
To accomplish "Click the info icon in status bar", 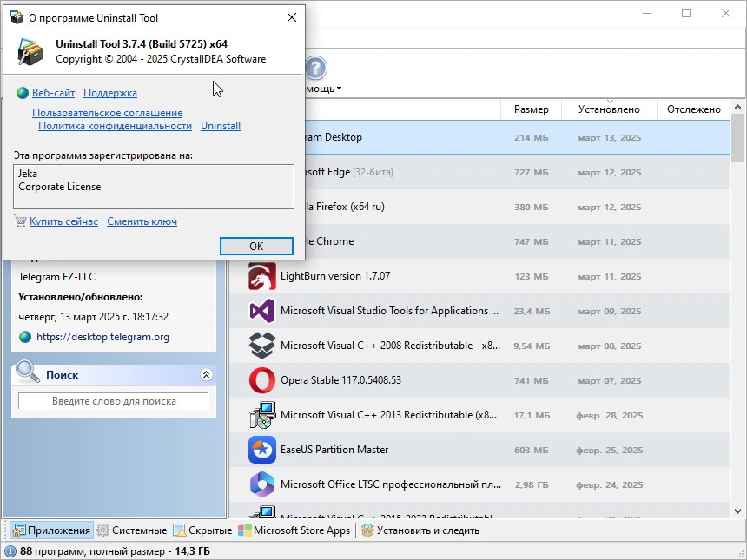I will [10, 551].
